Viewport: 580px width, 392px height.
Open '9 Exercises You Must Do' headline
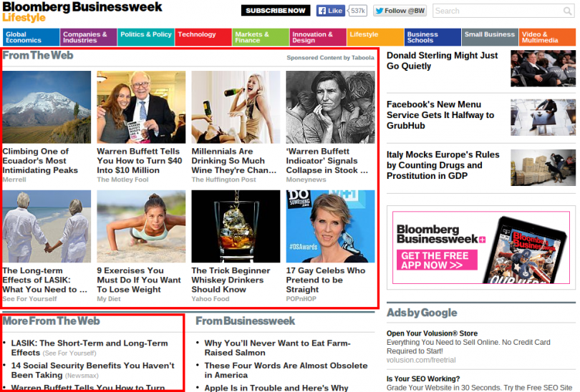click(x=139, y=280)
